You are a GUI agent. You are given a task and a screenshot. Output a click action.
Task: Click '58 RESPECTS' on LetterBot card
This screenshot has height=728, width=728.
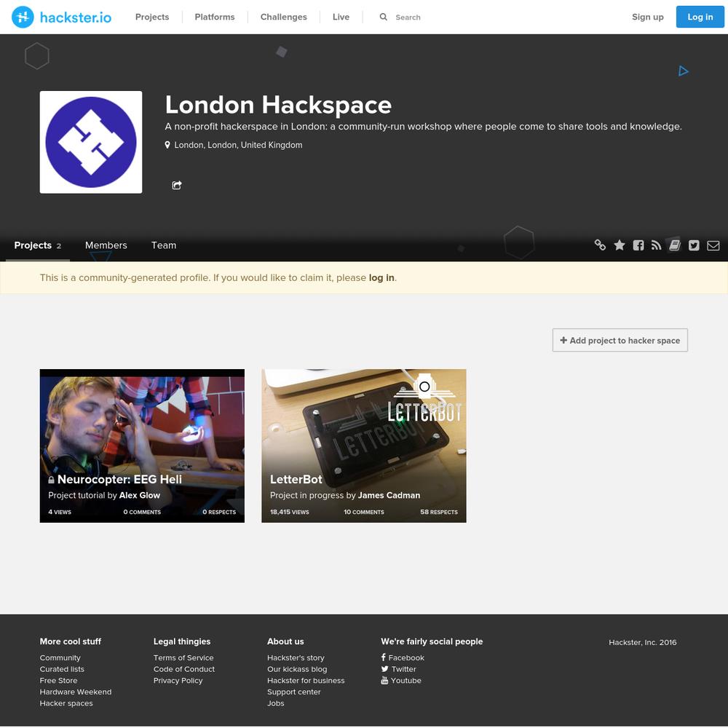[x=439, y=512]
